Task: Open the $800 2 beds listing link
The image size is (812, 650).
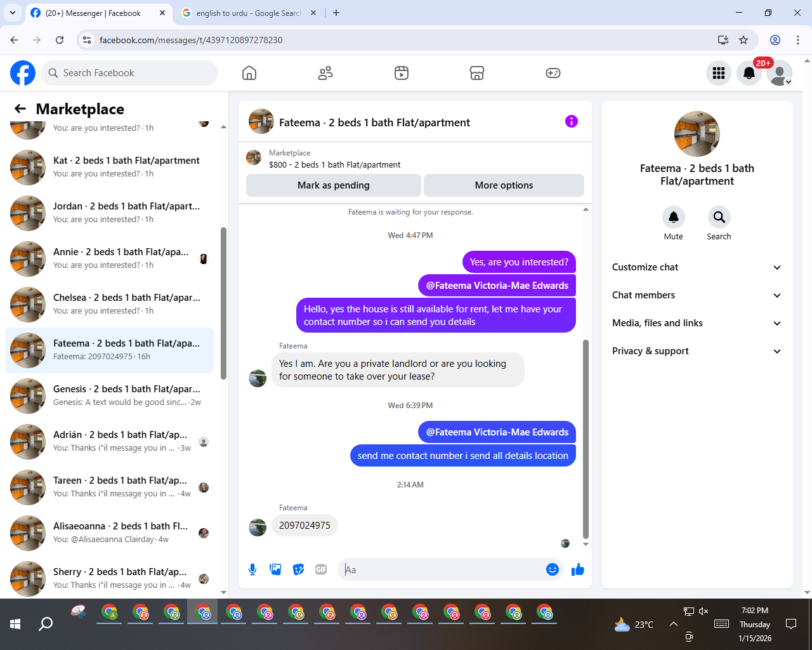Action: click(334, 164)
